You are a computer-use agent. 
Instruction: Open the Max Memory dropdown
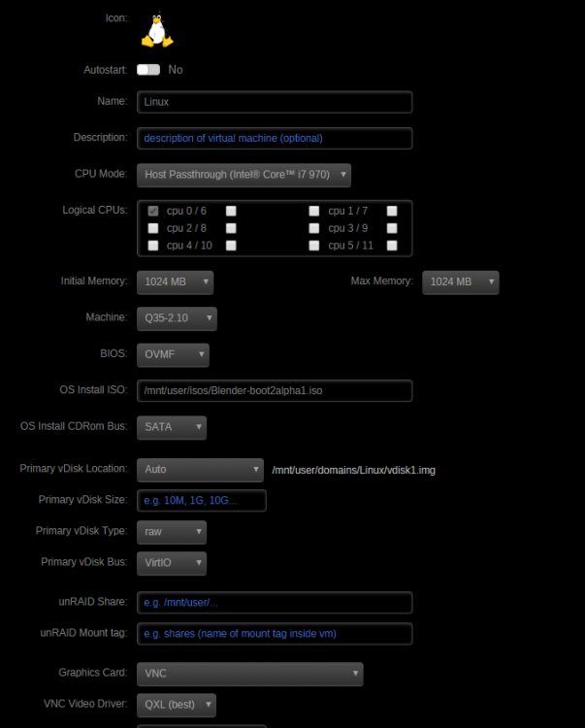point(461,282)
